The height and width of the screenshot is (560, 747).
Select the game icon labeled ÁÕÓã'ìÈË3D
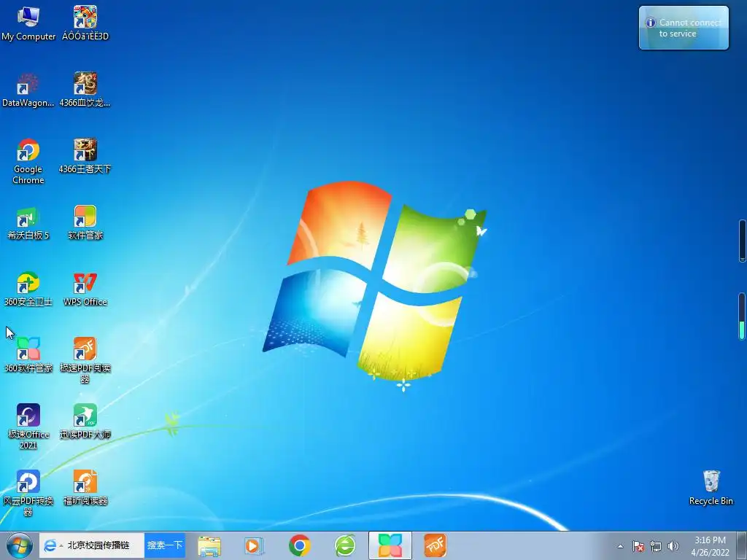coord(85,24)
